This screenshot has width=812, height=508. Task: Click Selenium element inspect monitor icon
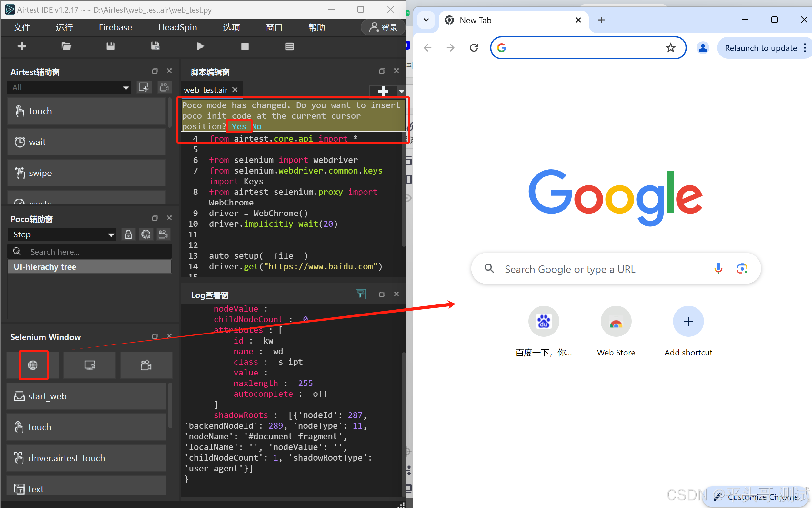(90, 365)
